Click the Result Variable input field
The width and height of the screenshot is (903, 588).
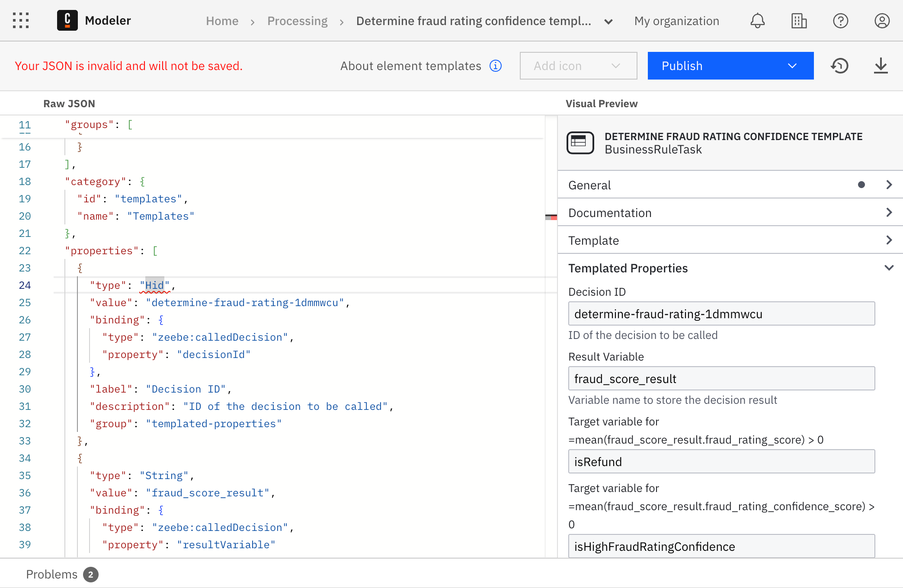tap(721, 379)
